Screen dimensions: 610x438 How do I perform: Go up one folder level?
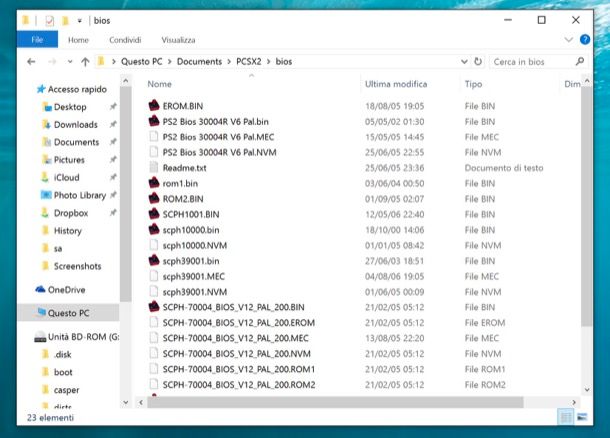pyautogui.click(x=85, y=61)
